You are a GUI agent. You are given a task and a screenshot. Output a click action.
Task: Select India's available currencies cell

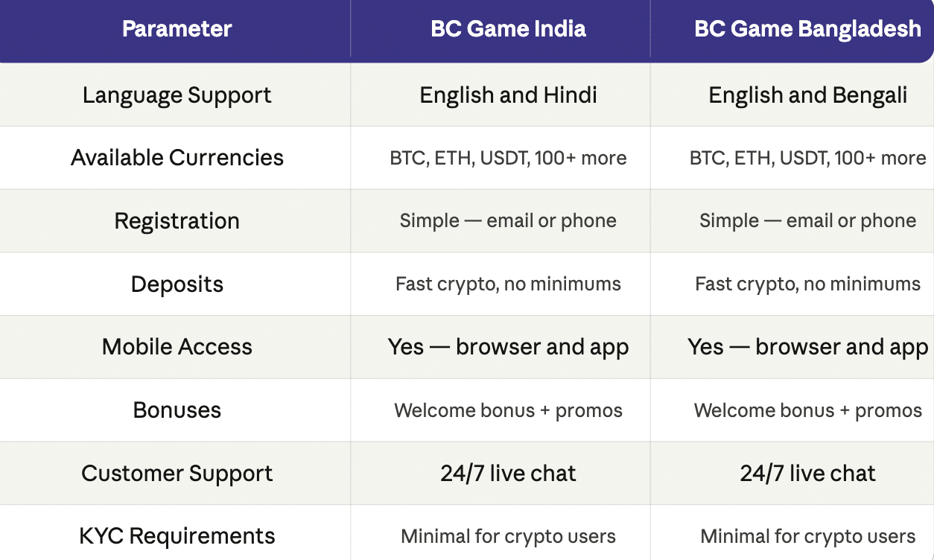(508, 158)
